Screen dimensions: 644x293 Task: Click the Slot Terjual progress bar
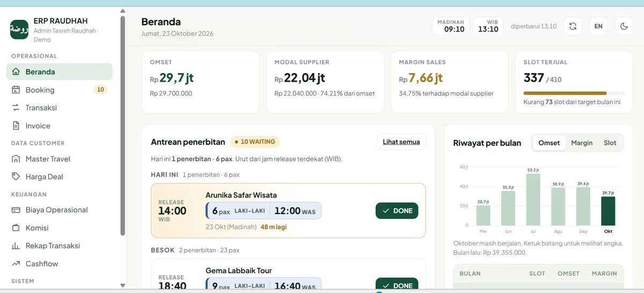574,93
